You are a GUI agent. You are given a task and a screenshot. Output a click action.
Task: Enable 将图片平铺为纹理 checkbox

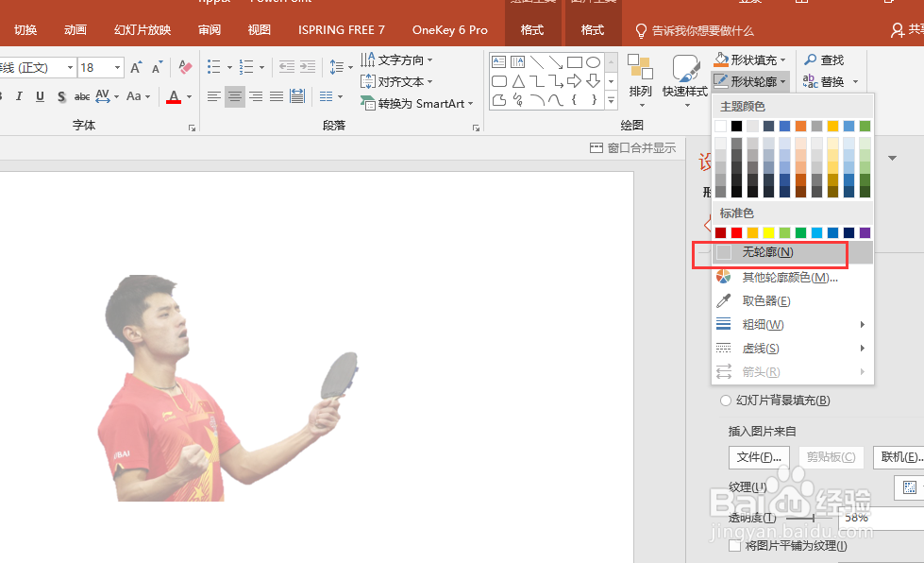point(735,546)
